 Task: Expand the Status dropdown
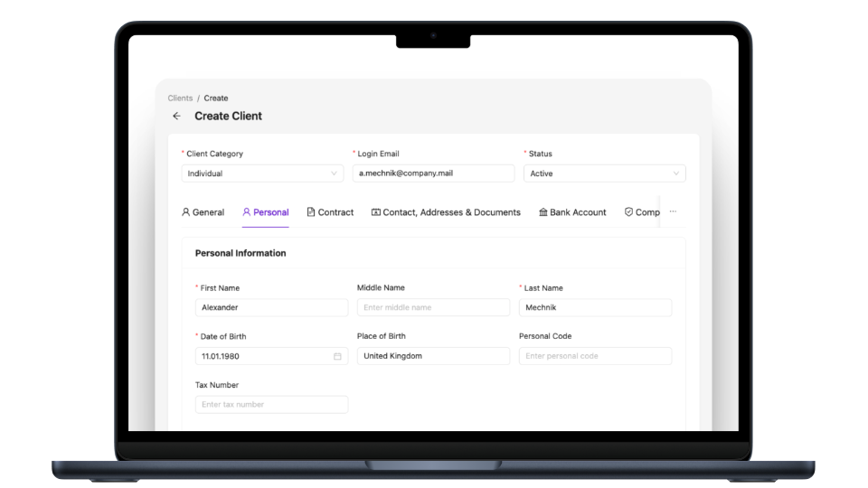(604, 174)
